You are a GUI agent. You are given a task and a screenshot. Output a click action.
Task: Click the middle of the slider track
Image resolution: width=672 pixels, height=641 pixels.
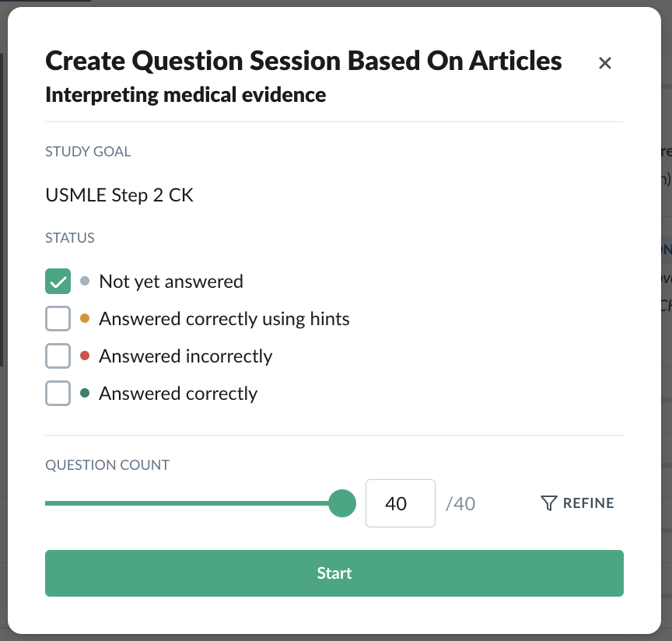[x=194, y=503]
